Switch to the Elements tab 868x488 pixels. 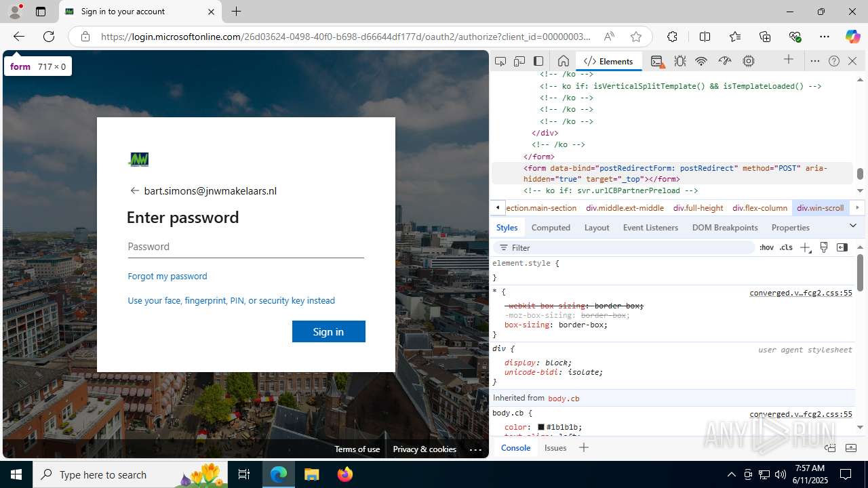[x=608, y=61]
